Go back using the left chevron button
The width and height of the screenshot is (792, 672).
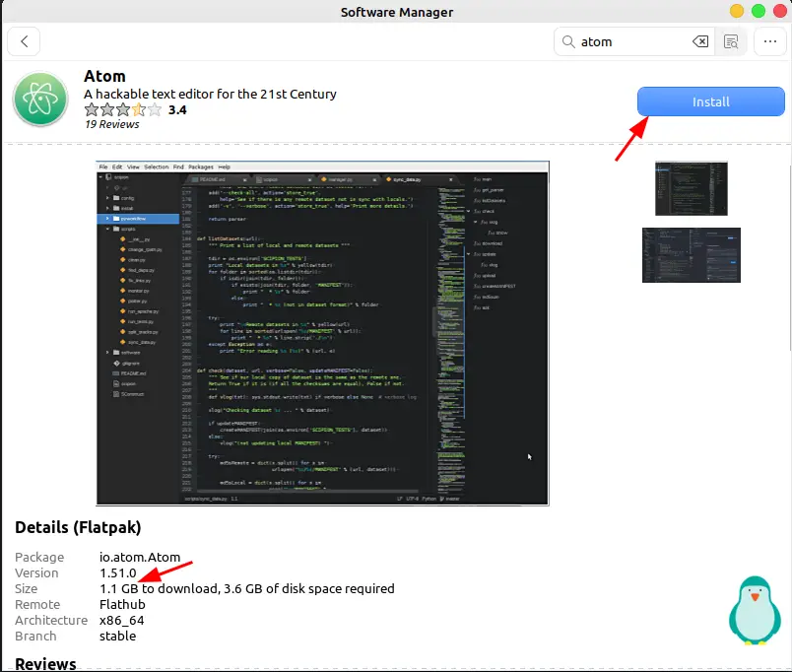pyautogui.click(x=24, y=41)
